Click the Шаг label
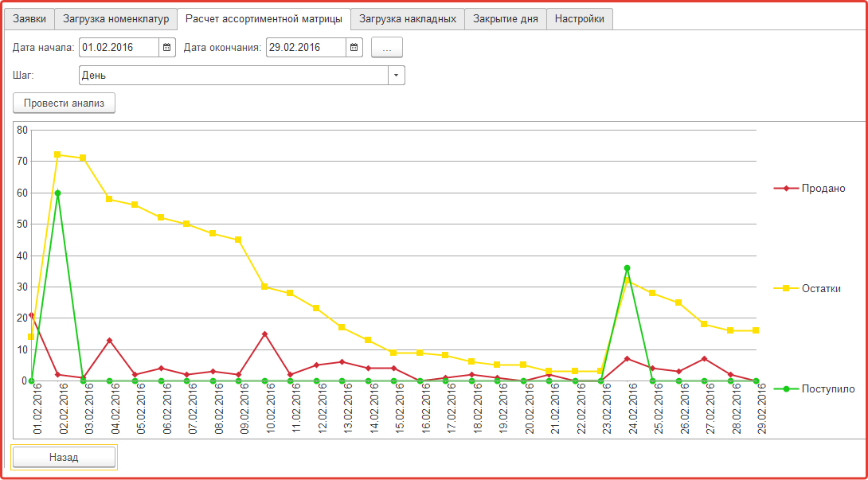Viewport: 868px width, 480px height. pyautogui.click(x=23, y=76)
